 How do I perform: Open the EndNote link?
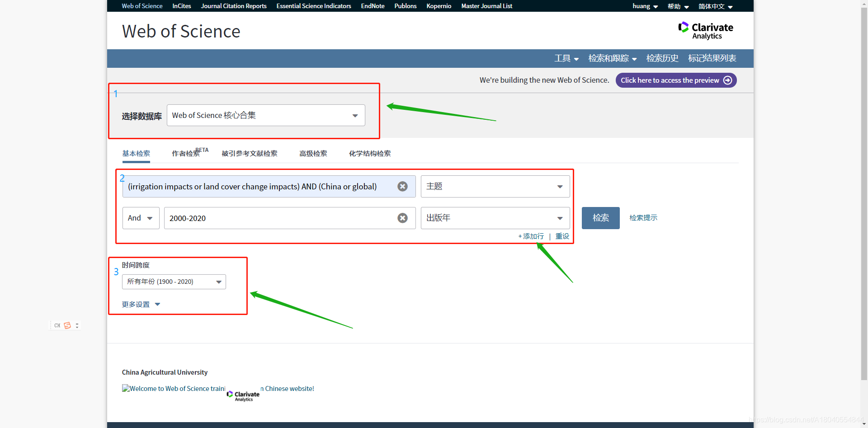pyautogui.click(x=373, y=6)
